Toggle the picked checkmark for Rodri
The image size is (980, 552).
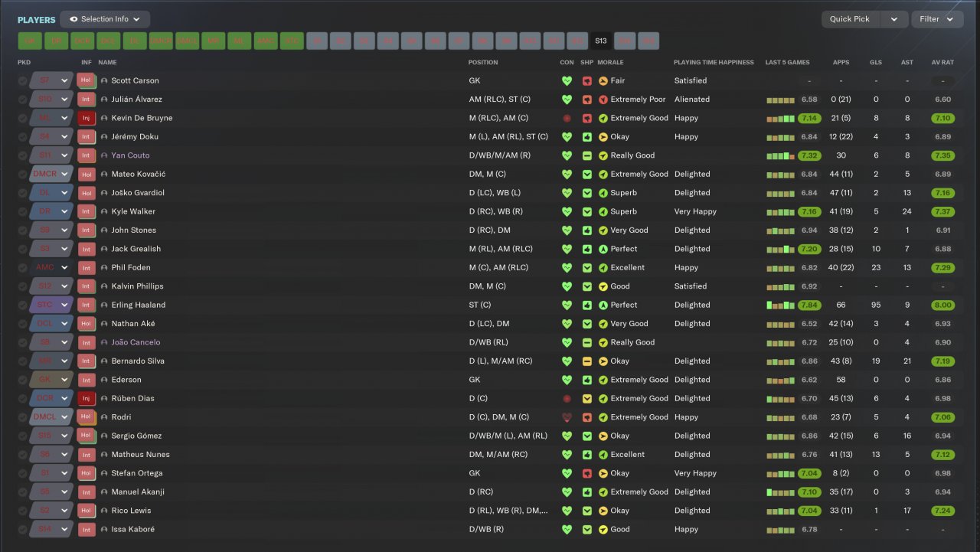[x=23, y=417]
